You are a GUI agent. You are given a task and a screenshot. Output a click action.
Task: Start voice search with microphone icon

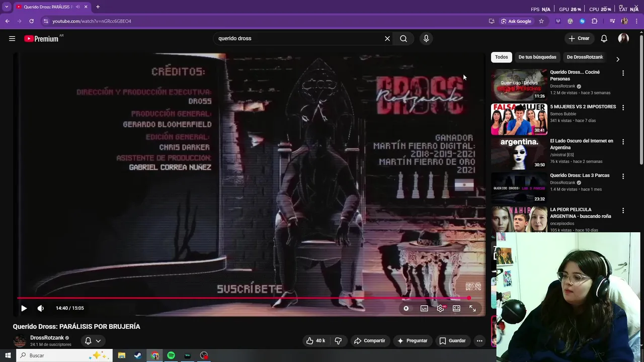tap(426, 38)
